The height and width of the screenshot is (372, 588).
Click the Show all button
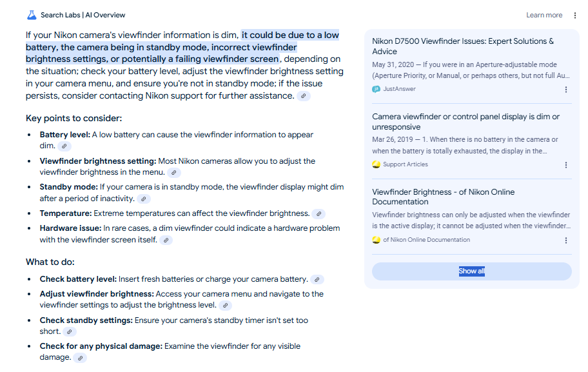coord(472,271)
